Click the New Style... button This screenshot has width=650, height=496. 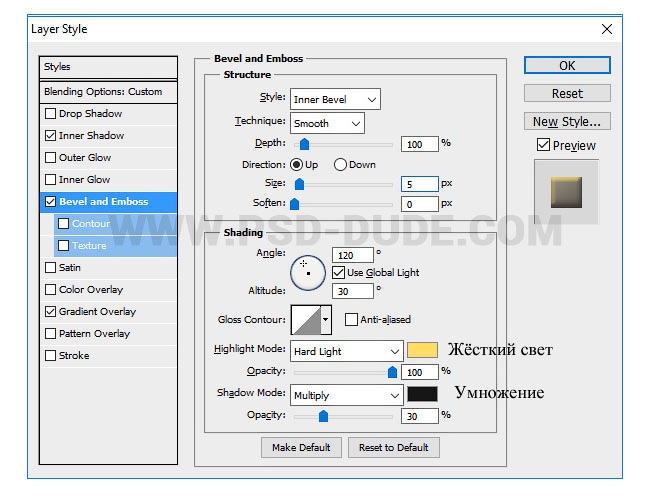click(x=567, y=121)
